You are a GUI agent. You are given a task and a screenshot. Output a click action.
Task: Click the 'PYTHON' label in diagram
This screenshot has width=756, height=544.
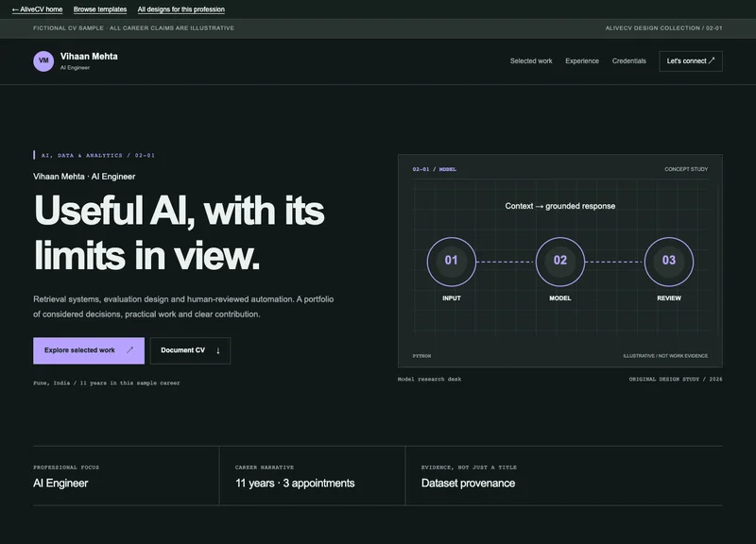[421, 356]
